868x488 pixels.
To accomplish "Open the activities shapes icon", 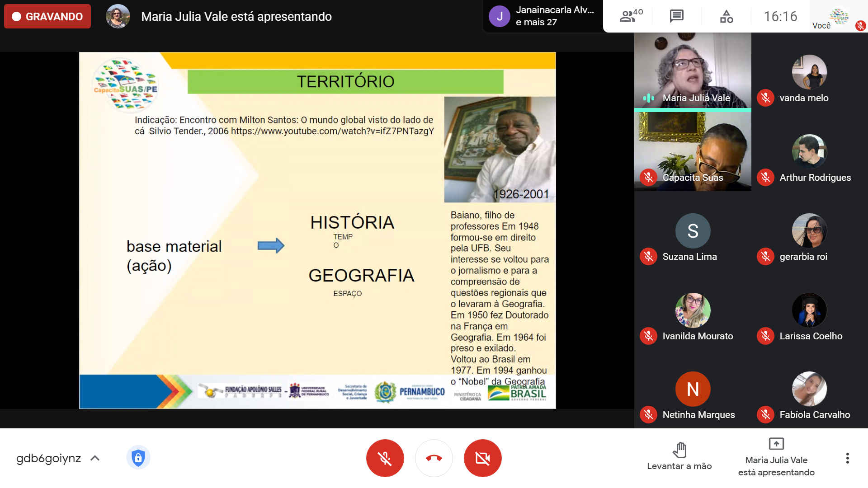I will coord(726,16).
